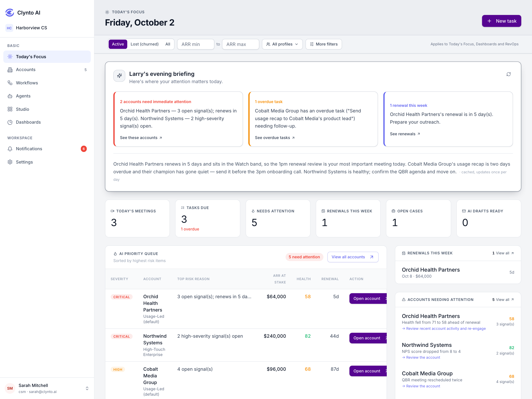Select the Lost (churned) filter toggle
Image resolution: width=532 pixels, height=399 pixels.
145,44
